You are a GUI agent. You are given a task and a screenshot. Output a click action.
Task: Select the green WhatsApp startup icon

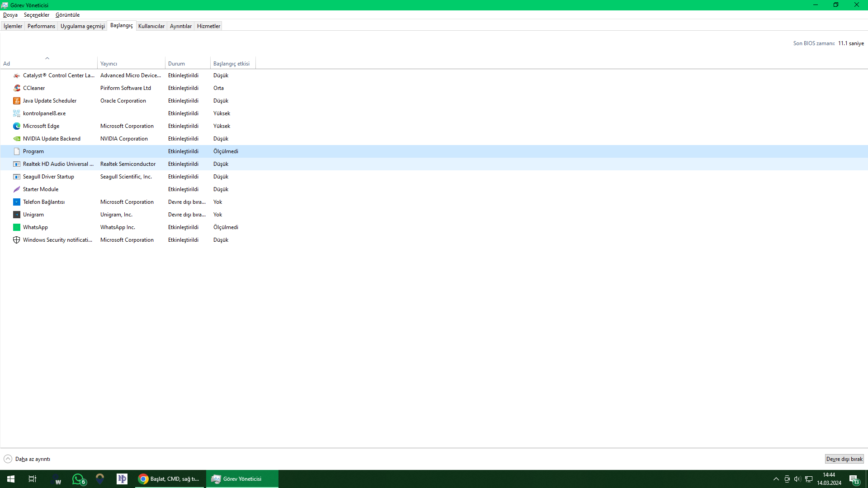click(17, 227)
